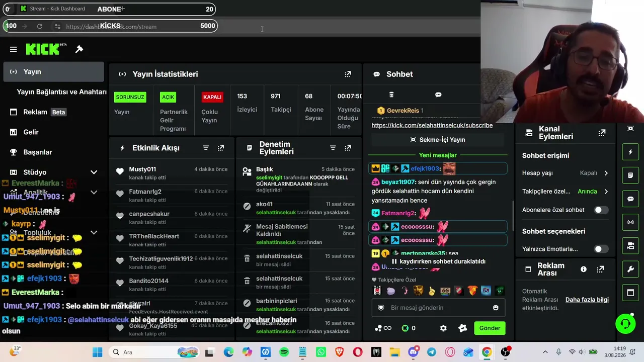Toggle Abonelere özel sohbet switch
644x362 pixels.
pos(601,210)
